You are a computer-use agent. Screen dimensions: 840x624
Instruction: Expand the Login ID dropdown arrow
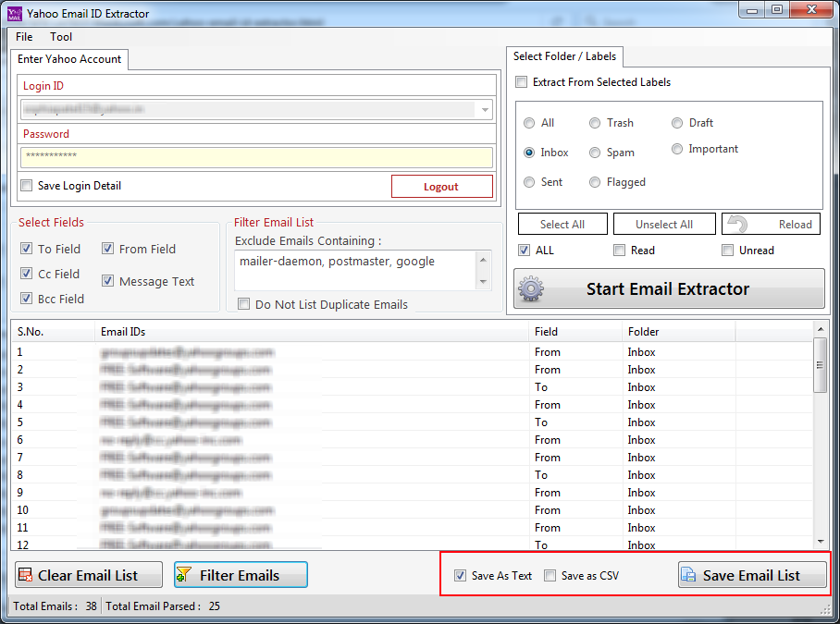coord(485,110)
